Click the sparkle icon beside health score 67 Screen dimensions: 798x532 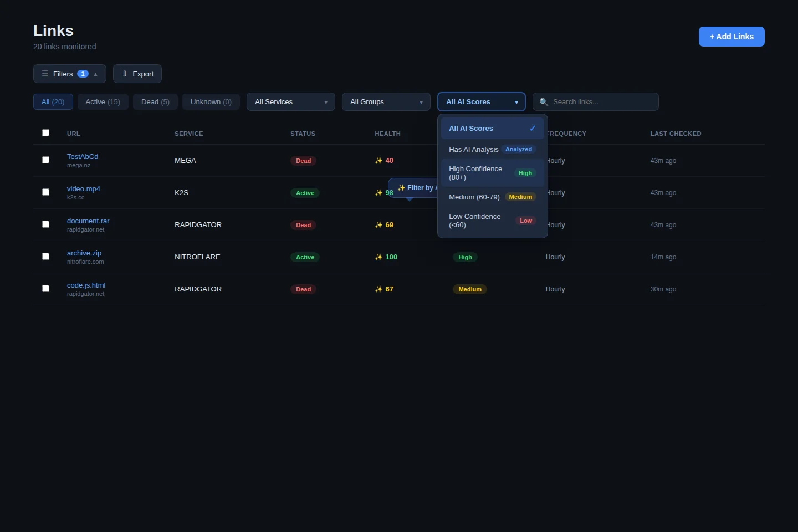pos(378,289)
